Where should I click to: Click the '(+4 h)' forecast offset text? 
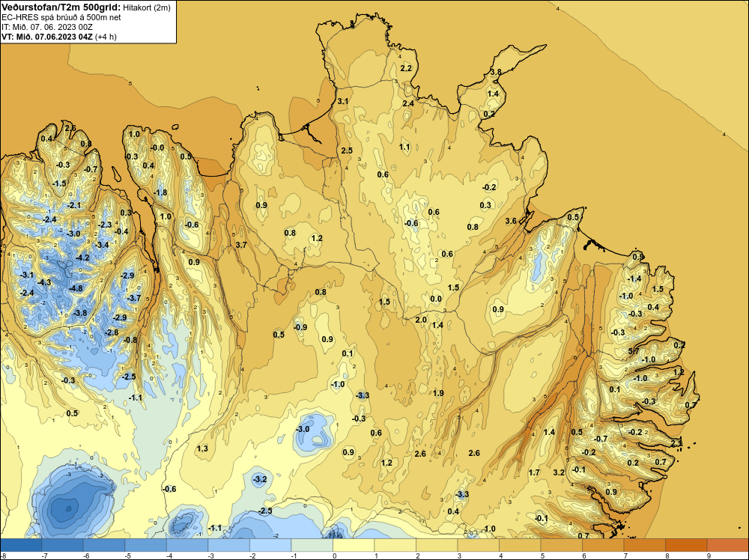pos(106,37)
